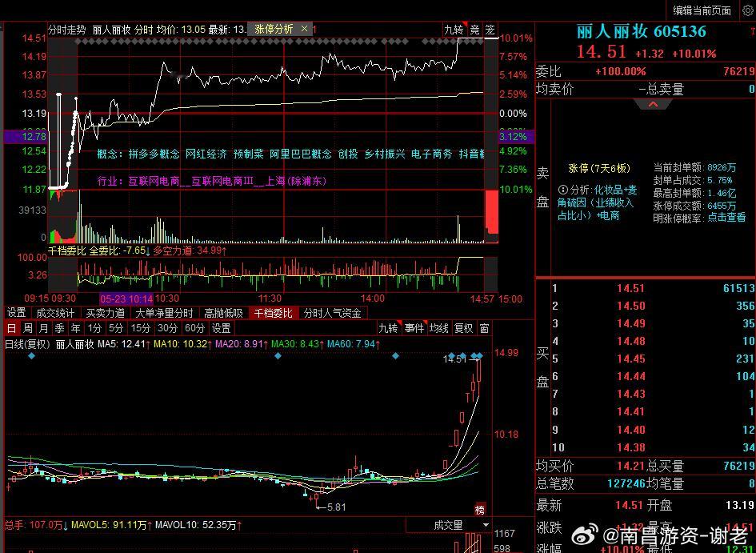Click stock title 丽人丽妆 605136
756x553 pixels.
[x=642, y=32]
